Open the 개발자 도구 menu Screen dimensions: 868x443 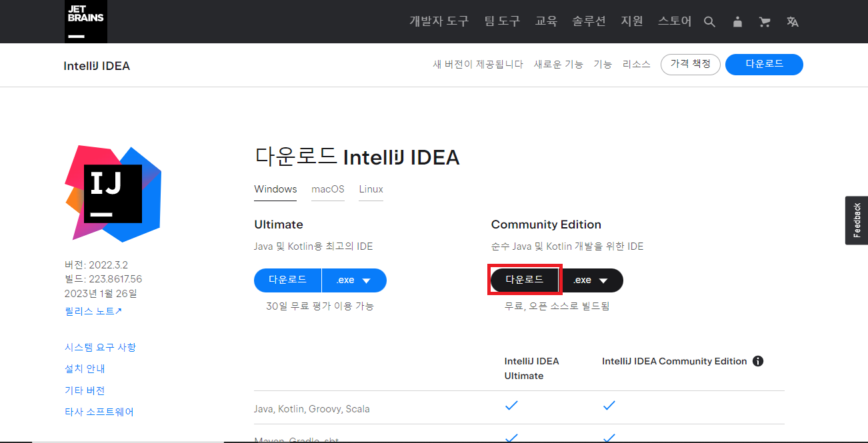(439, 21)
